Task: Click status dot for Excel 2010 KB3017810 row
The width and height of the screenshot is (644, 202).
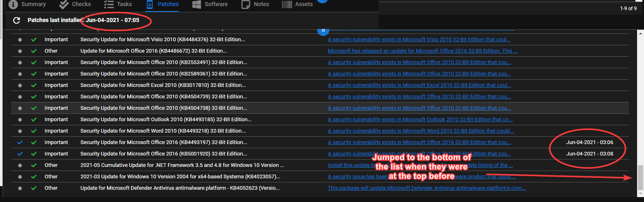Action: (20, 85)
